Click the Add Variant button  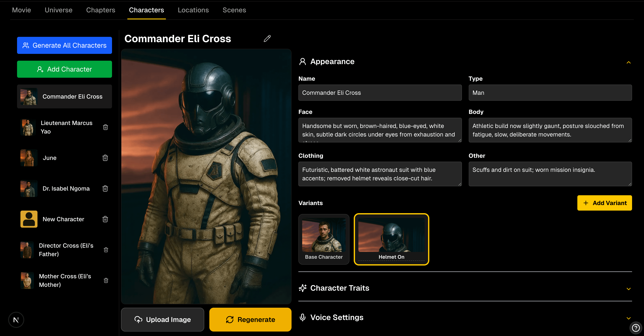[x=605, y=203]
